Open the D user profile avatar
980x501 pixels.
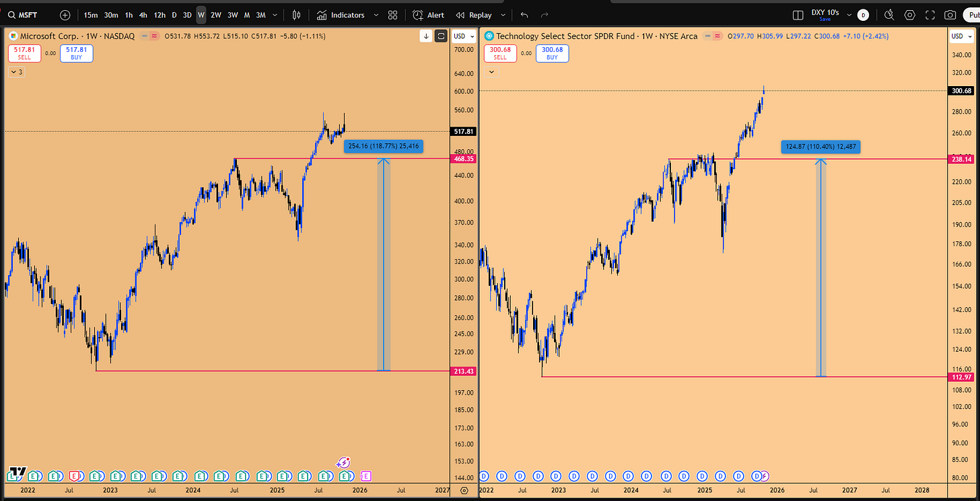click(863, 15)
